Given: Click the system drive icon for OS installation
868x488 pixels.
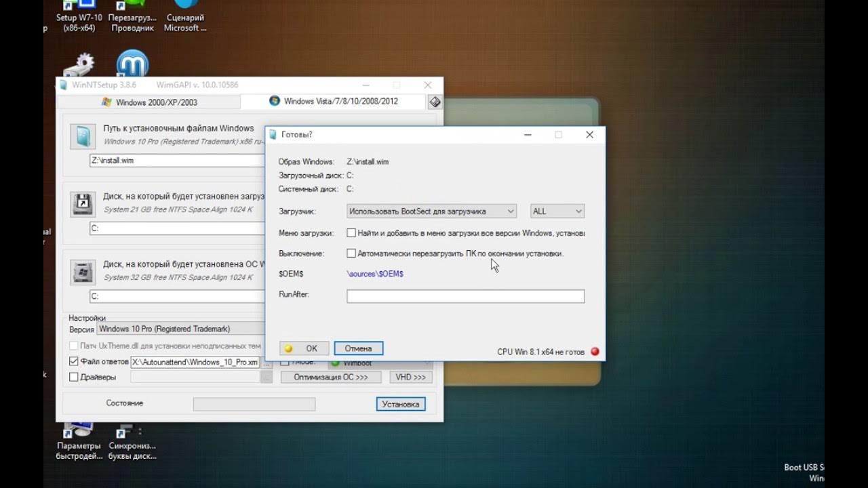Looking at the screenshot, I should coord(83,272).
